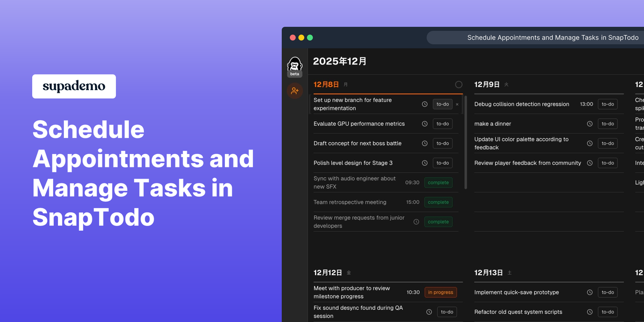This screenshot has height=322, width=644.
Task: Click the first empty task row under 12月9日
Action: click(x=549, y=182)
